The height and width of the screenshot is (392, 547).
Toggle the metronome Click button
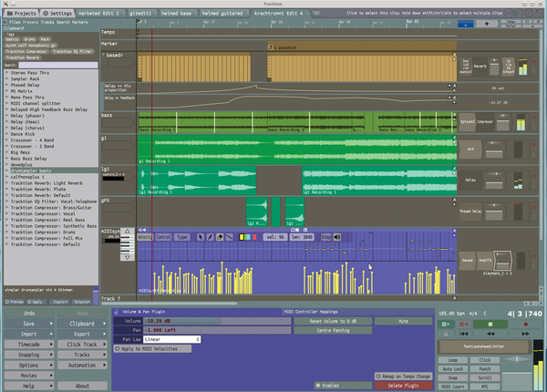click(x=485, y=360)
